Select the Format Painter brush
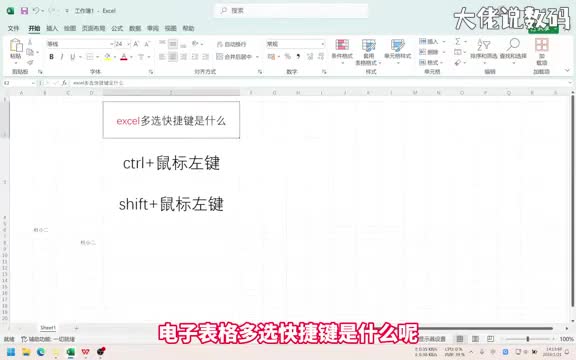This screenshot has width=576, height=360. [30, 62]
